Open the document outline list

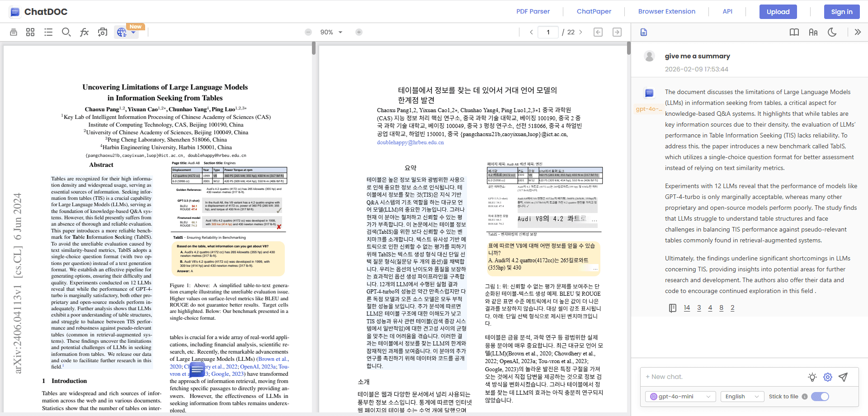pos(48,32)
